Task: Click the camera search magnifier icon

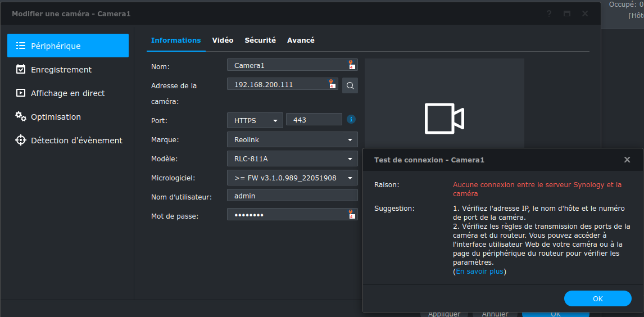Action: click(x=350, y=85)
